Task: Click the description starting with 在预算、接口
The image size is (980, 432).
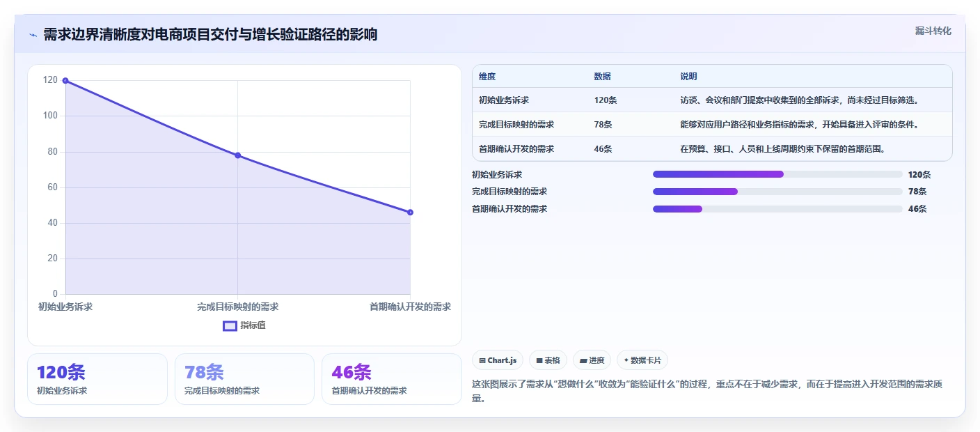Action: [782, 149]
